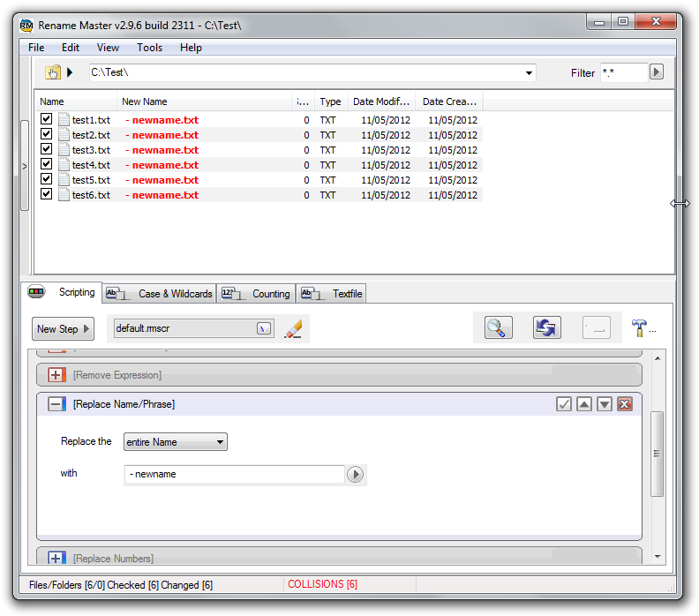The image size is (699, 616).
Task: Switch to the Textfile tab
Action: coord(331,294)
